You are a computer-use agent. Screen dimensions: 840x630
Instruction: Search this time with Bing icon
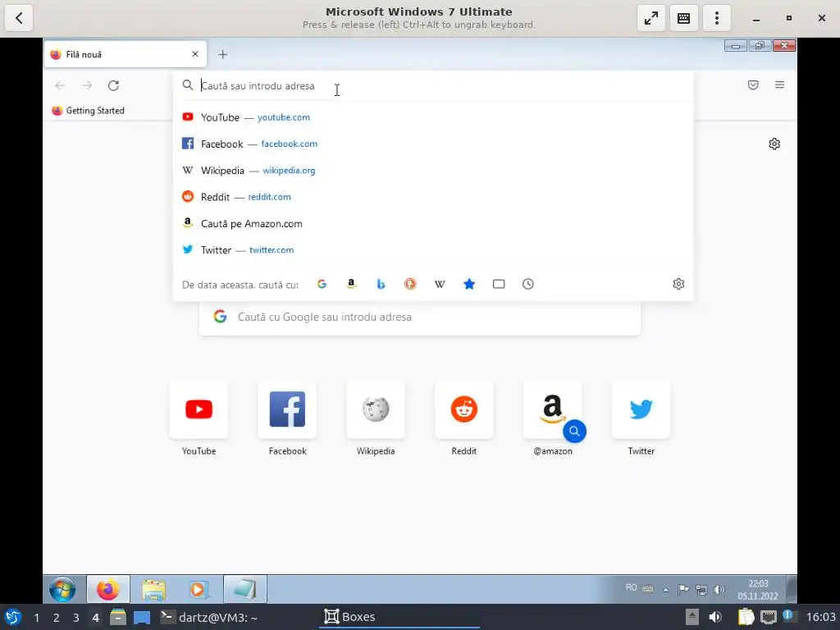pos(381,284)
